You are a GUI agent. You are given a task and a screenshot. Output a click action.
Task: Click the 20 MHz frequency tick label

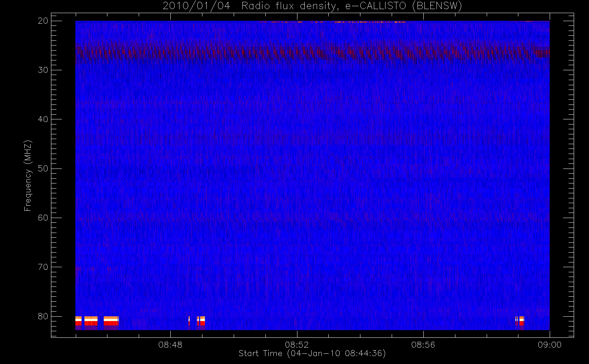pyautogui.click(x=43, y=21)
